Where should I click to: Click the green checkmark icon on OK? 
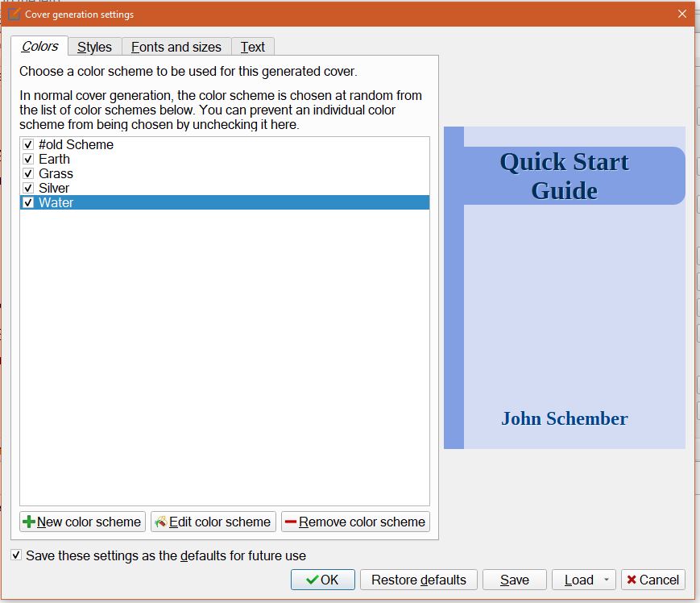[x=313, y=580]
